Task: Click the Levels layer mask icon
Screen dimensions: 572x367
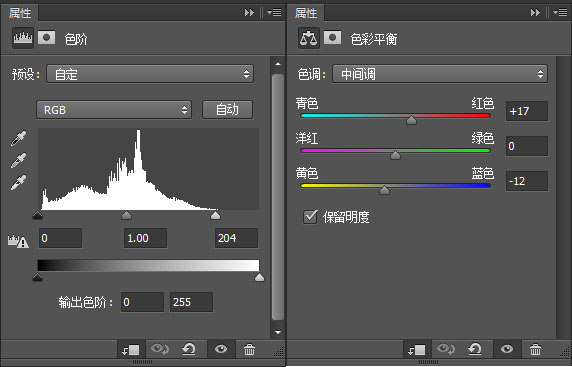Action: click(x=46, y=37)
